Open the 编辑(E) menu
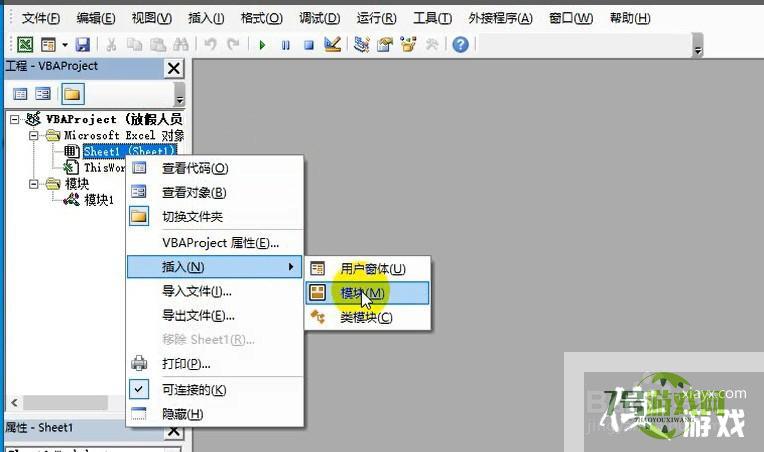 pos(96,19)
